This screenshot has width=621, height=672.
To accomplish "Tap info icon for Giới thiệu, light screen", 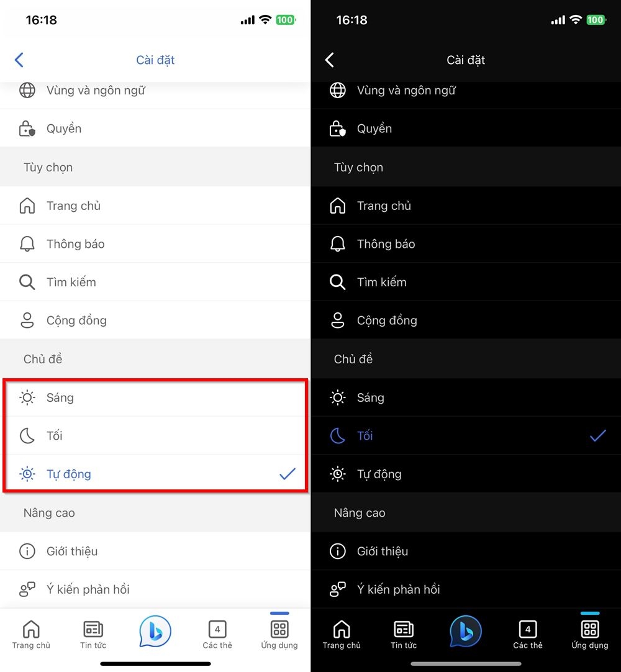I will (x=27, y=551).
